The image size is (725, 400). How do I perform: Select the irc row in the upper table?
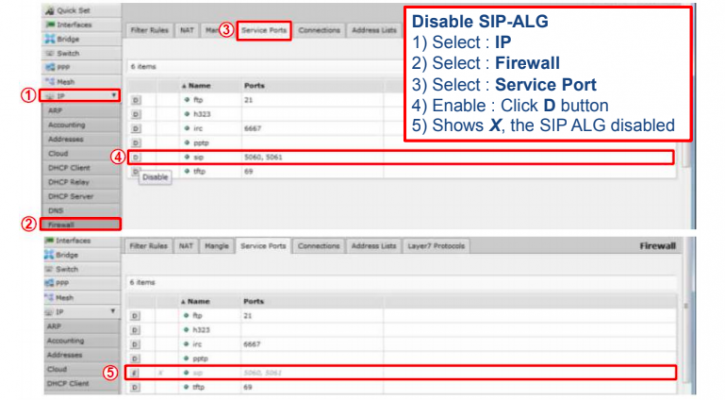click(x=300, y=129)
